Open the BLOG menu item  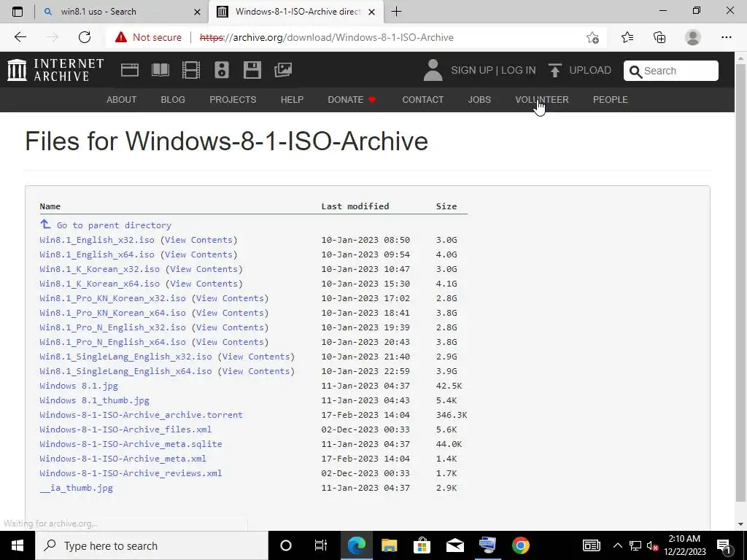[x=173, y=99]
